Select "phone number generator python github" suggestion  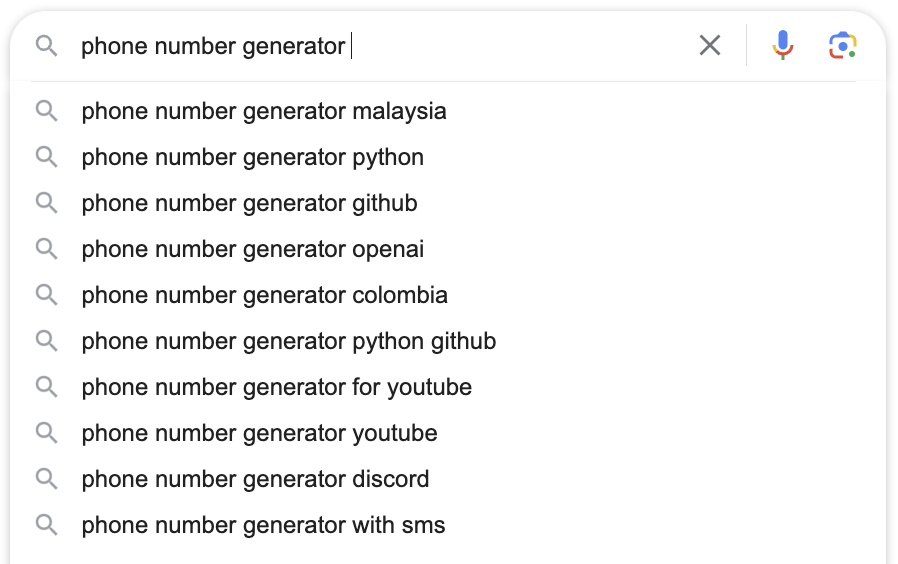coord(289,341)
